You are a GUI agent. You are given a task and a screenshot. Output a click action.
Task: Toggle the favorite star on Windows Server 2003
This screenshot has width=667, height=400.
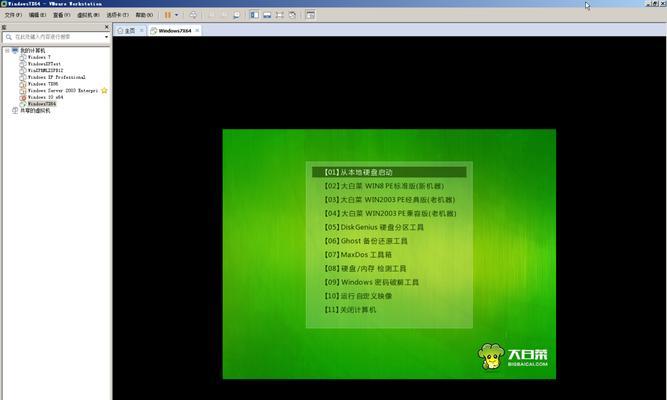click(104, 90)
